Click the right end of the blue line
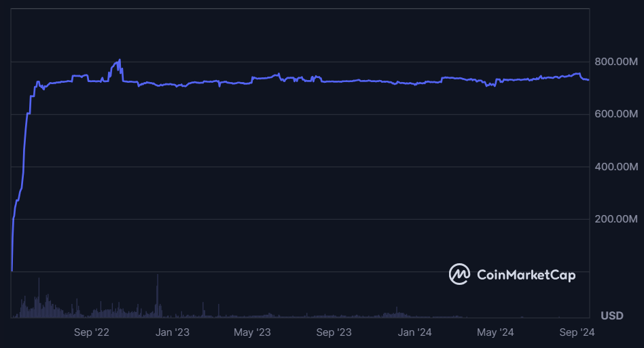This screenshot has height=348, width=644. coord(588,80)
